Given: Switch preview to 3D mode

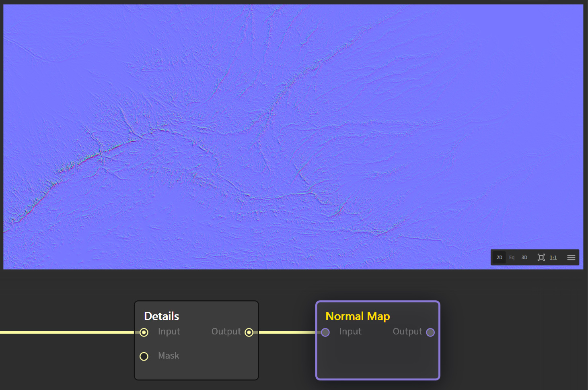Looking at the screenshot, I should click(x=524, y=258).
